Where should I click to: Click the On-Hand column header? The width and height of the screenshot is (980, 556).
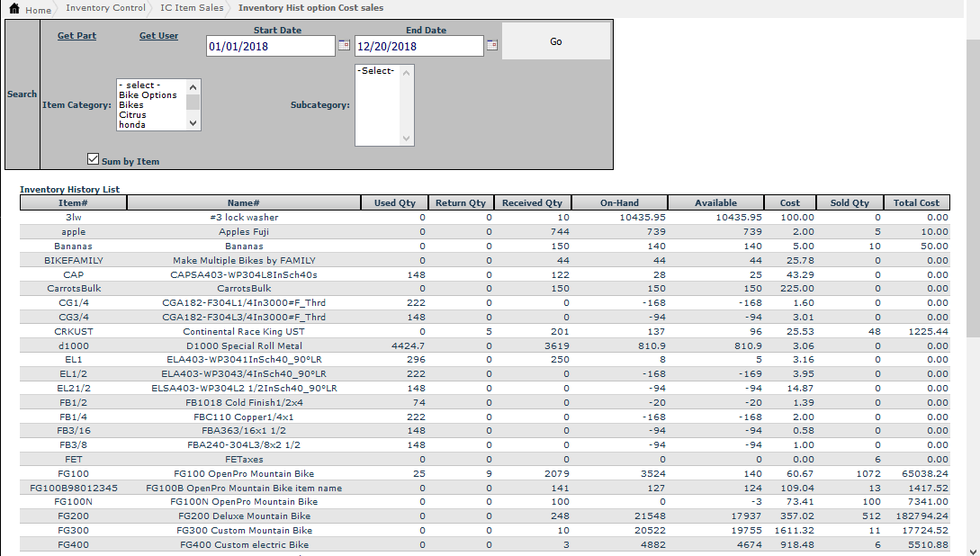pyautogui.click(x=619, y=203)
